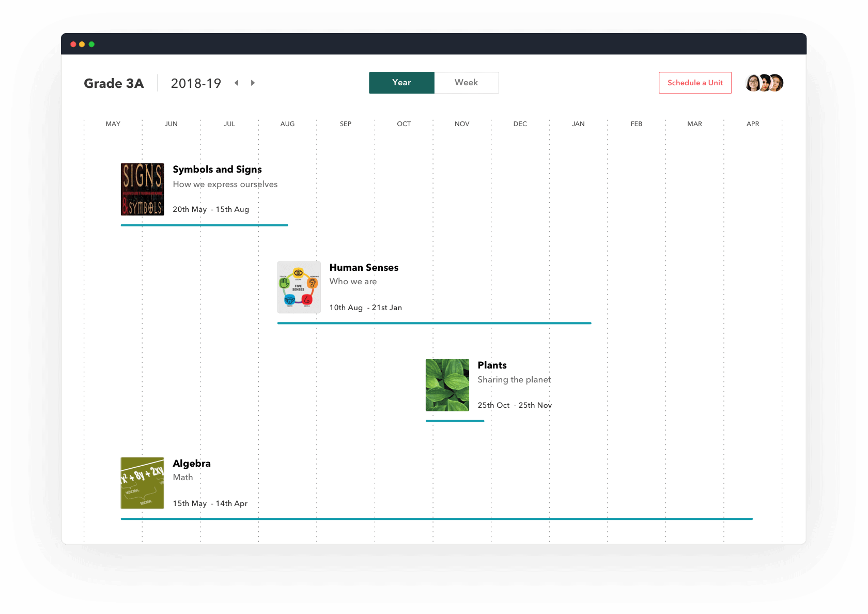Image resolution: width=868 pixels, height=614 pixels.
Task: Open the leftmost collaborator avatar
Action: [x=752, y=83]
